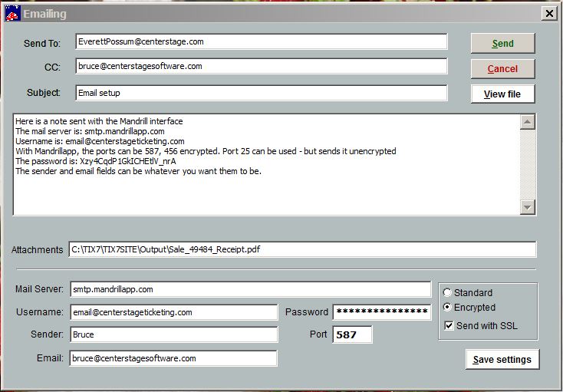This screenshot has width=563, height=392.
Task: Click the message scrollbar up arrow
Action: click(528, 122)
